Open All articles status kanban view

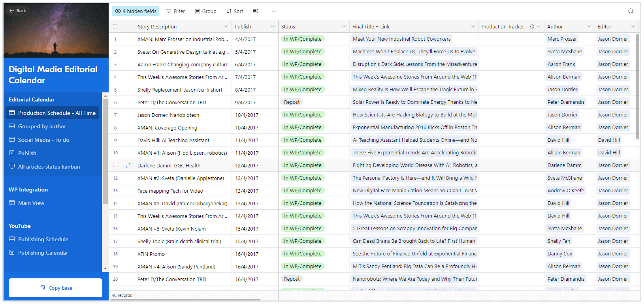pyautogui.click(x=49, y=167)
